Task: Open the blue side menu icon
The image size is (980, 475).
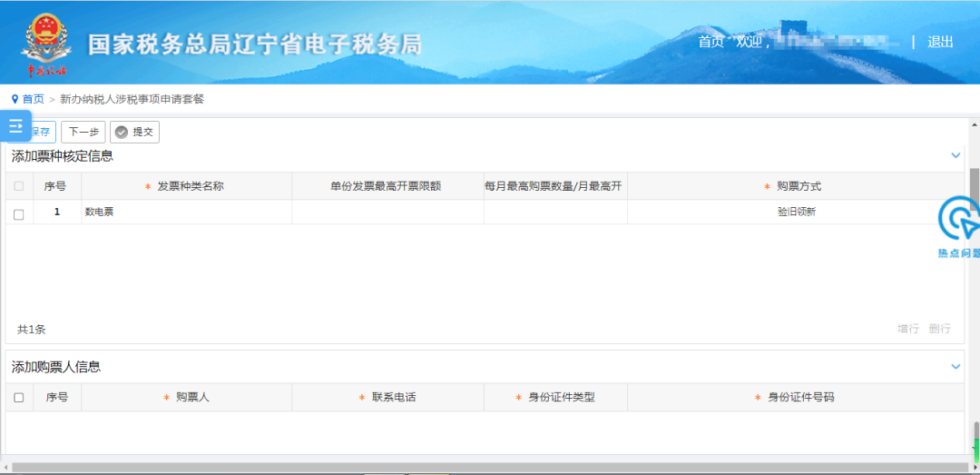Action: click(x=15, y=126)
